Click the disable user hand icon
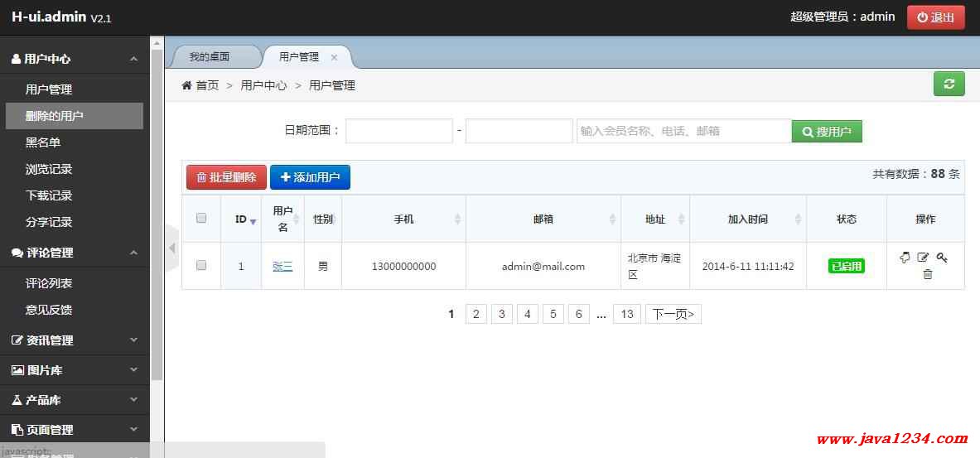This screenshot has height=458, width=980. click(905, 258)
